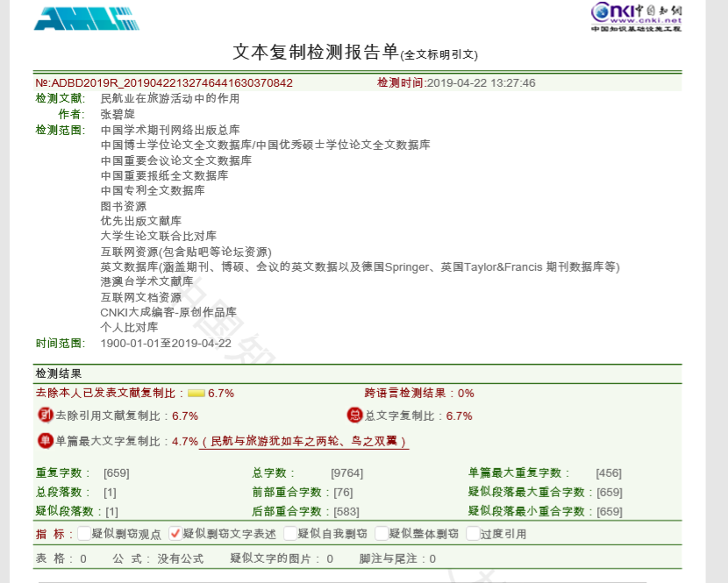This screenshot has height=583, width=728.
Task: Click the 中国学术期刊网络出版总库 entry
Action: coord(170,130)
